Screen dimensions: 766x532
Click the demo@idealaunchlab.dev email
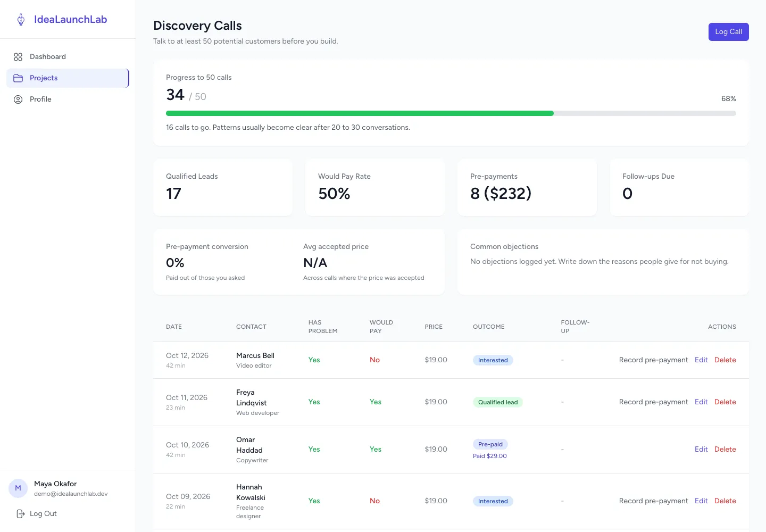(x=71, y=494)
